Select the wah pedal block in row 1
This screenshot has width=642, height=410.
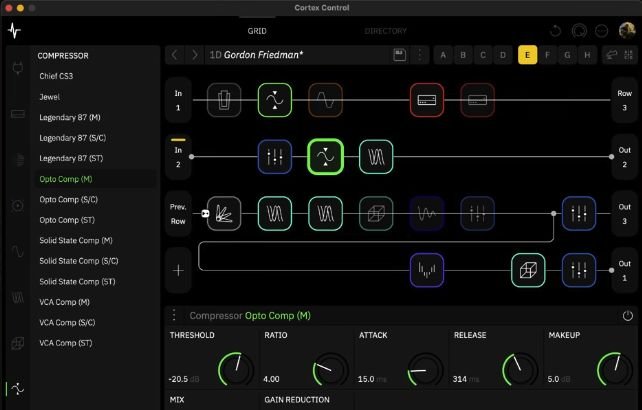tap(224, 100)
